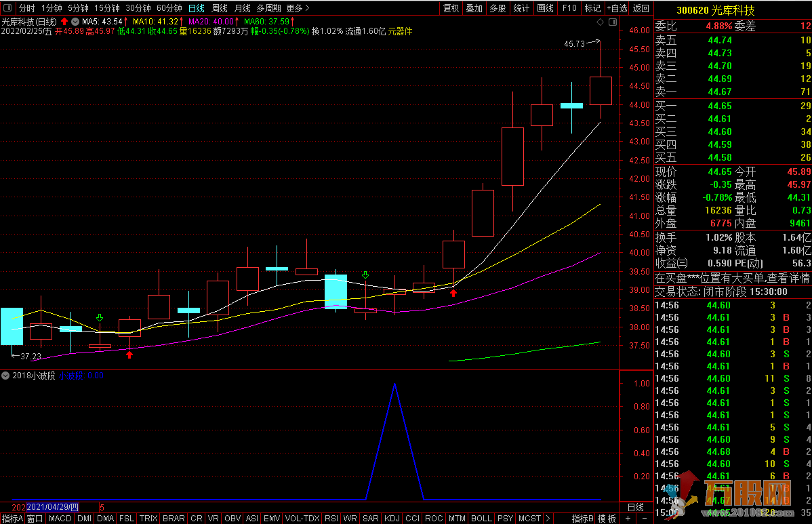Image resolution: width=812 pixels, height=524 pixels.
Task: Switch to 月线 monthly chart
Action: click(243, 7)
